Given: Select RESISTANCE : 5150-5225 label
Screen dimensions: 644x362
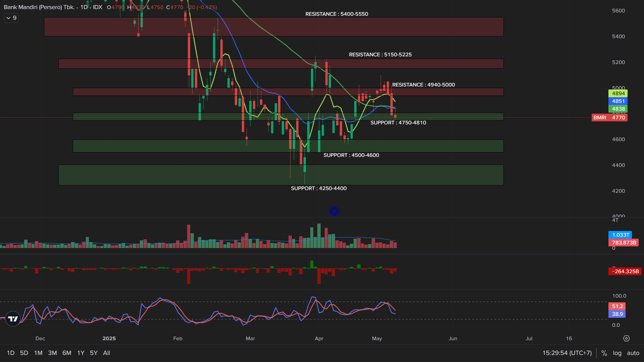Looking at the screenshot, I should tap(380, 55).
